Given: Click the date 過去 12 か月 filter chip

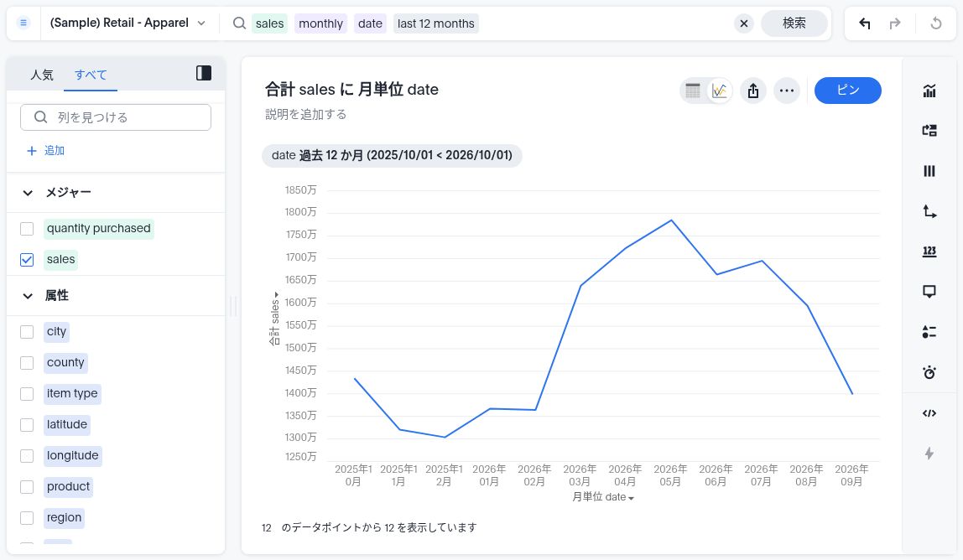Looking at the screenshot, I should pyautogui.click(x=392, y=155).
